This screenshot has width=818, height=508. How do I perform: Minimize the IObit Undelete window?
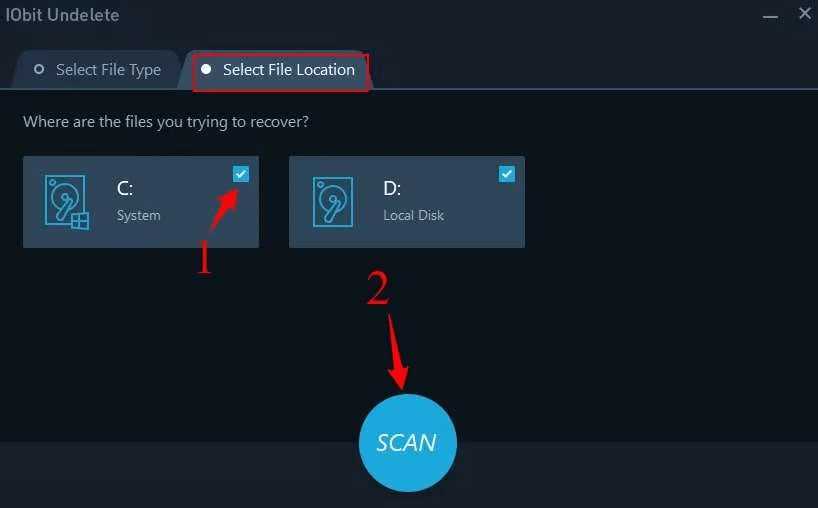[x=770, y=16]
